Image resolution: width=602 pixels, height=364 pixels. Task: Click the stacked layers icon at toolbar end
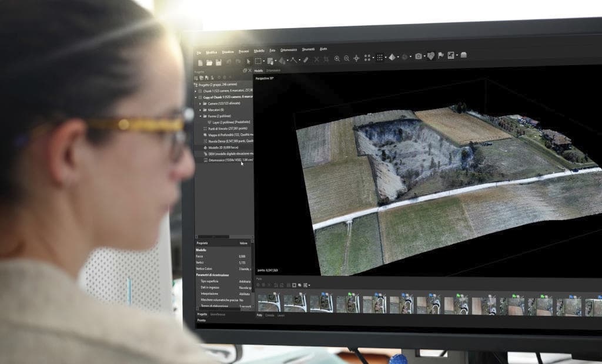[x=464, y=55]
